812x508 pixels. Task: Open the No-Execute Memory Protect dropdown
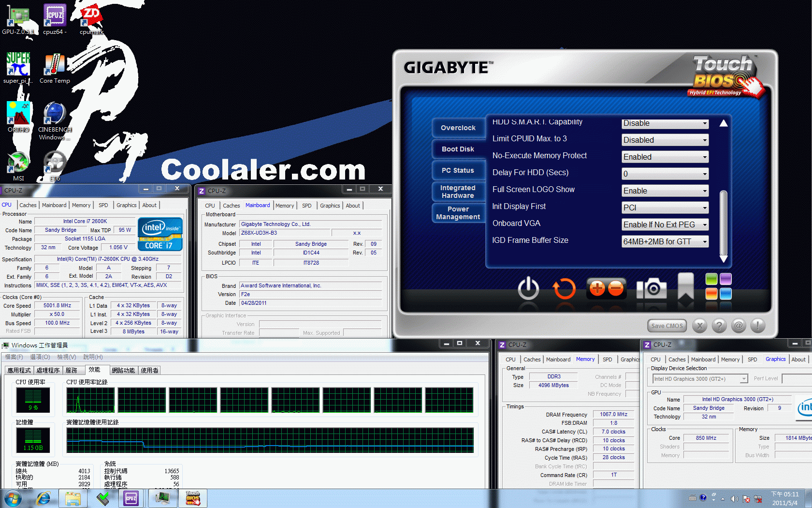coord(665,157)
